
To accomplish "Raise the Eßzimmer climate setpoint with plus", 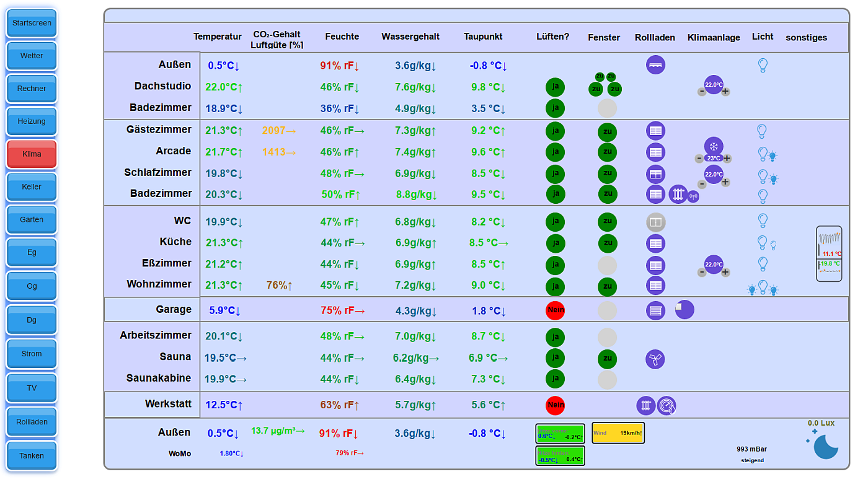I will pos(725,272).
